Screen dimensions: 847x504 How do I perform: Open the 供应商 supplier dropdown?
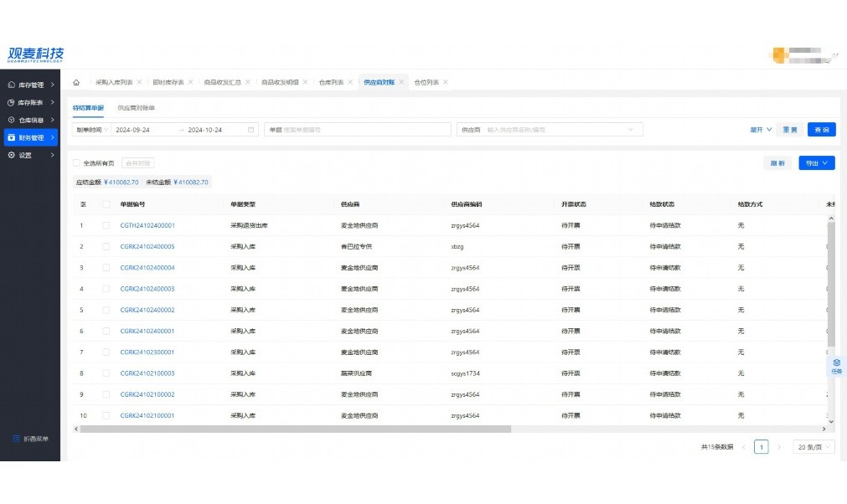(550, 130)
